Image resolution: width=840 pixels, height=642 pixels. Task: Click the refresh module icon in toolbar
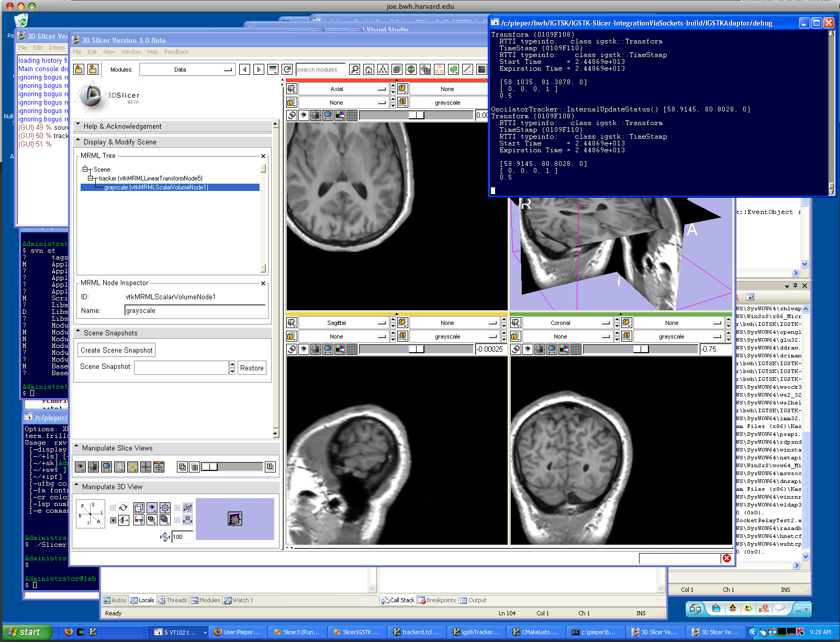(287, 70)
